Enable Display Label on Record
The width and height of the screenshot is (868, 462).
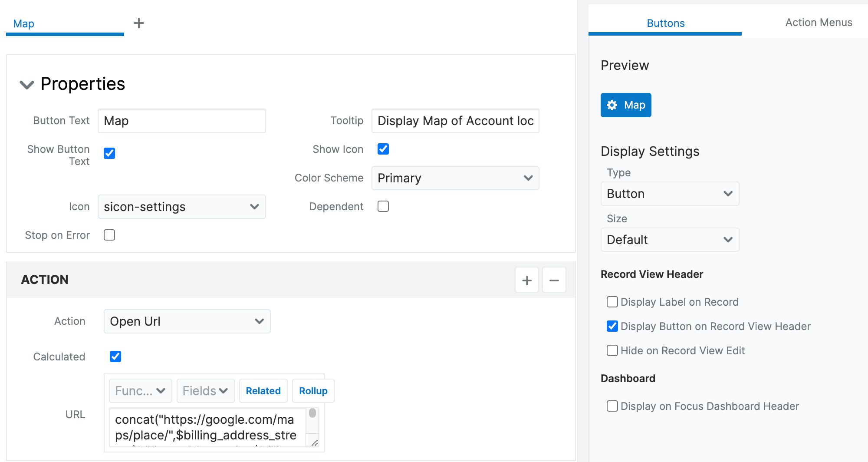tap(612, 302)
